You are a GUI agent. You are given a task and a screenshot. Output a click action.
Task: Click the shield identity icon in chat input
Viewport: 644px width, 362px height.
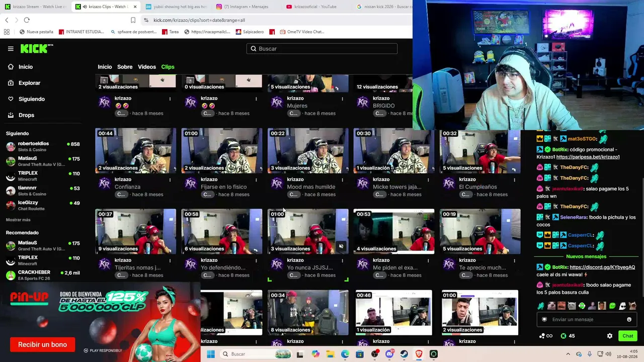[x=544, y=319]
